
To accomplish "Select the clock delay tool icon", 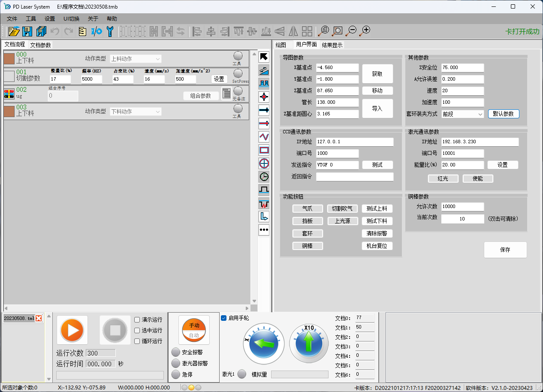I will 264,177.
